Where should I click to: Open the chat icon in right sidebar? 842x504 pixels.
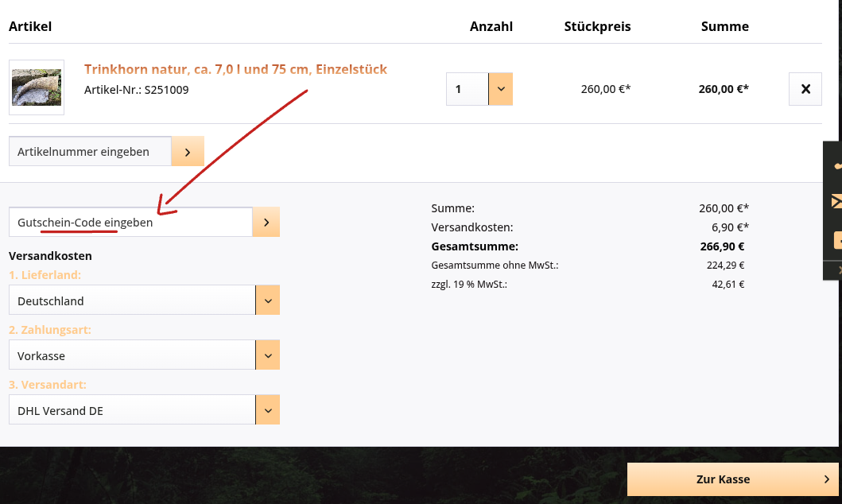(836, 238)
